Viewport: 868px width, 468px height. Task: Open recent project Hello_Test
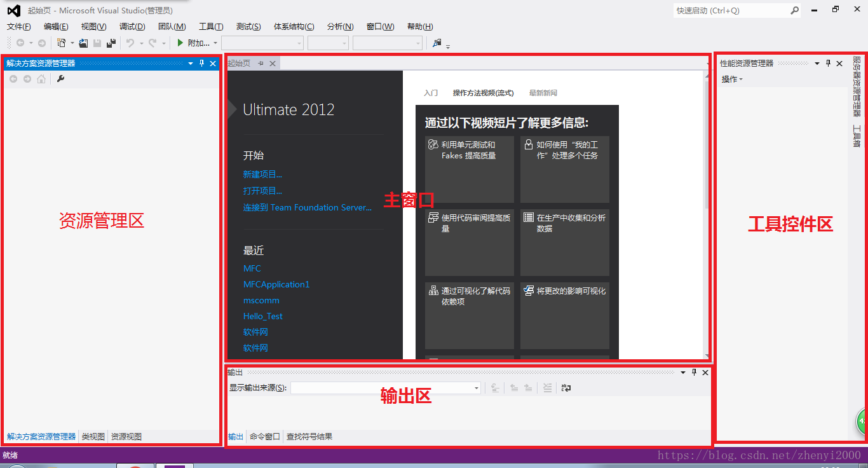pyautogui.click(x=263, y=316)
